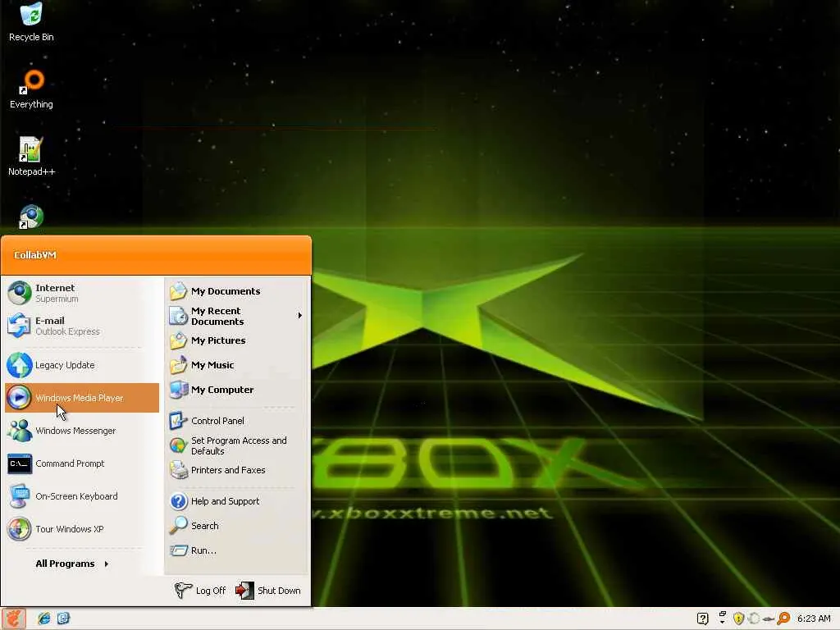Click the On-Screen Keyboard icon
This screenshot has width=840, height=630.
tap(20, 496)
